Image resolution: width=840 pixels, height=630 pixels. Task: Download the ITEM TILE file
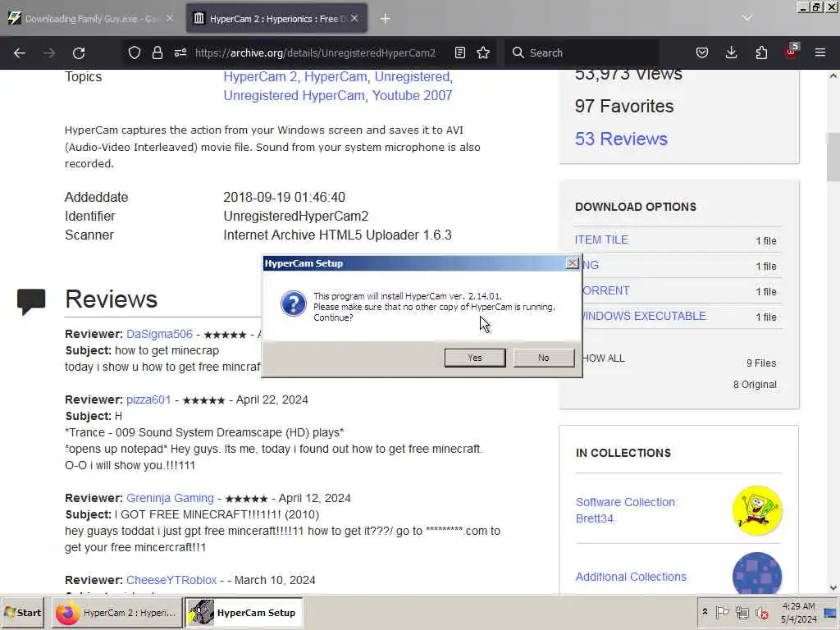coord(601,240)
